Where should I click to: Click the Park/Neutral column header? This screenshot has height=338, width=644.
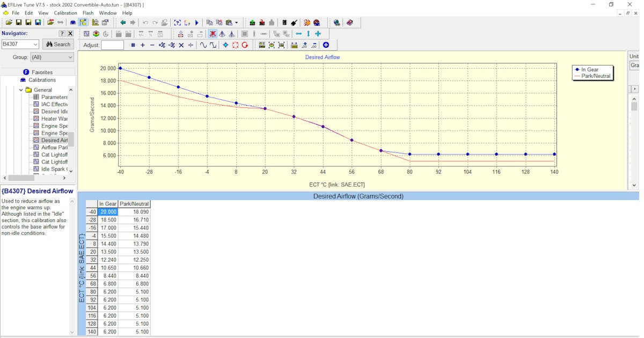(134, 204)
